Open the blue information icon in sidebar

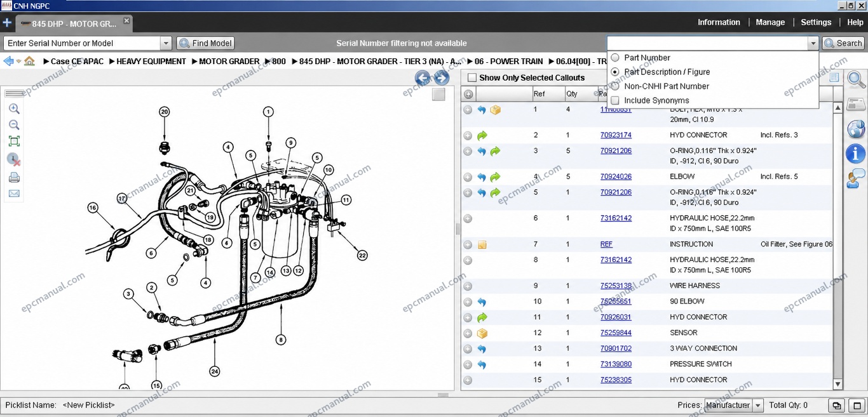coord(856,154)
